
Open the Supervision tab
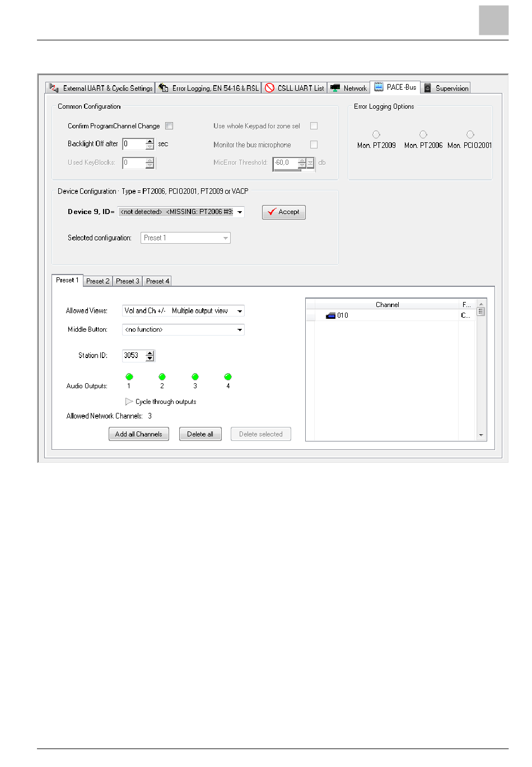click(x=446, y=88)
